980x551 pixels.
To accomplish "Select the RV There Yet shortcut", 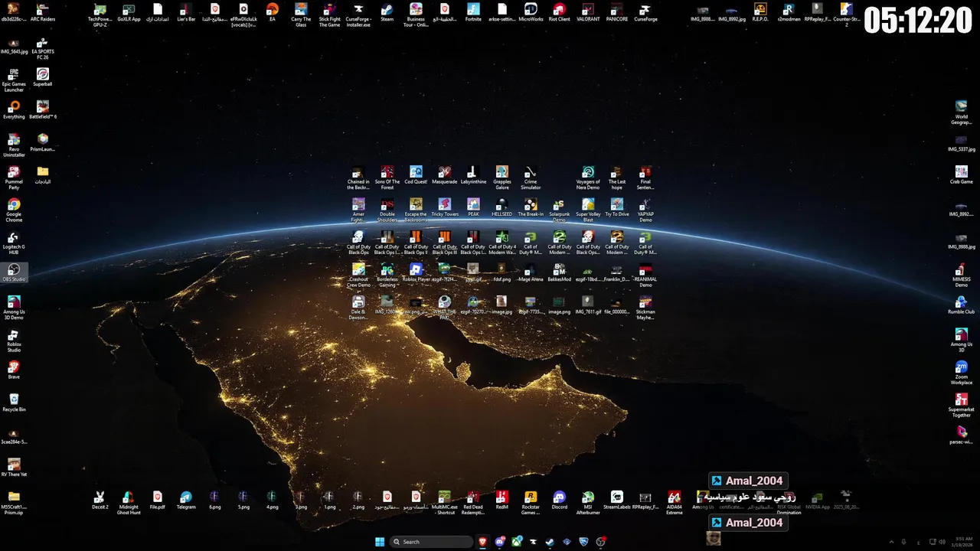I will [14, 468].
